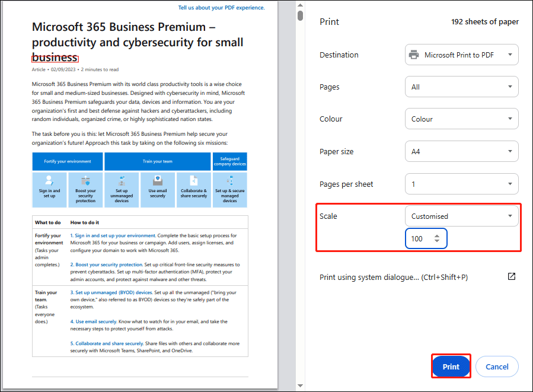Click the Print button
Screen dimensions: 533x392
(451, 366)
